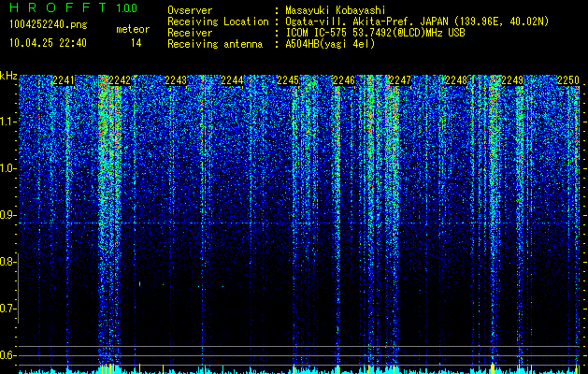Viewport: 588px width, 374px height.
Task: Click the 'meteor' count label
Action: point(133,29)
